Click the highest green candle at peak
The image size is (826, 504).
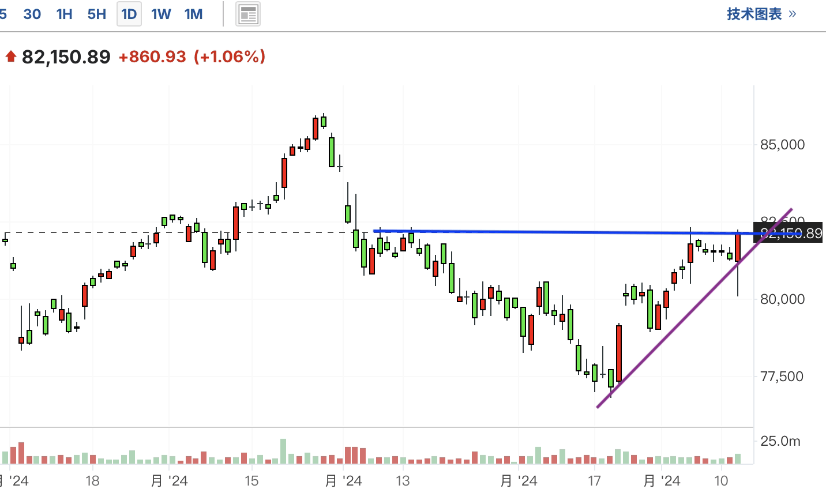tap(324, 121)
